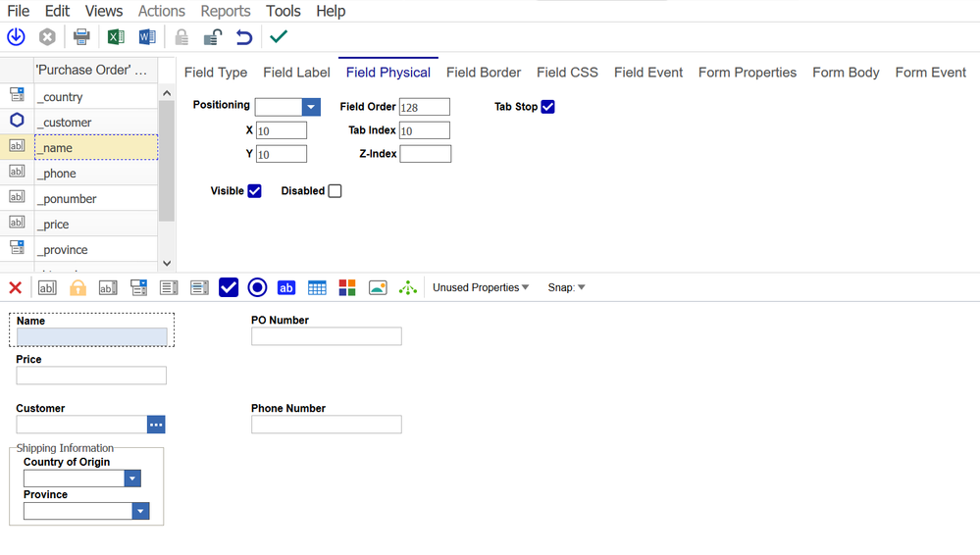This screenshot has height=555, width=980.
Task: Switch to the Field Border tab
Action: click(x=483, y=73)
